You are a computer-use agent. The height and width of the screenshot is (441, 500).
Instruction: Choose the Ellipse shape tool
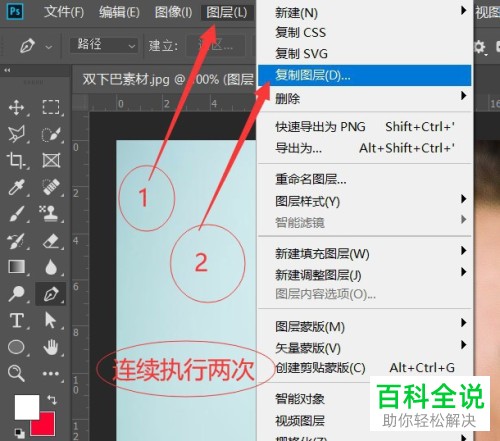pos(16,347)
